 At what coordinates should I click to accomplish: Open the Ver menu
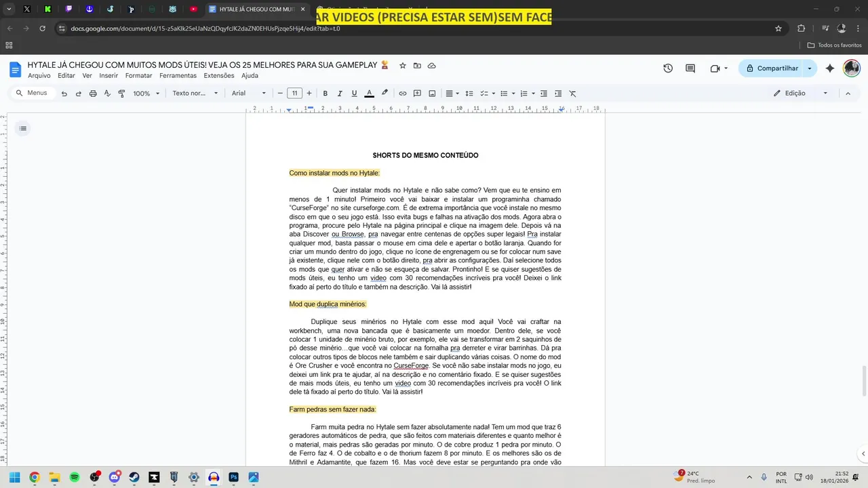point(87,76)
